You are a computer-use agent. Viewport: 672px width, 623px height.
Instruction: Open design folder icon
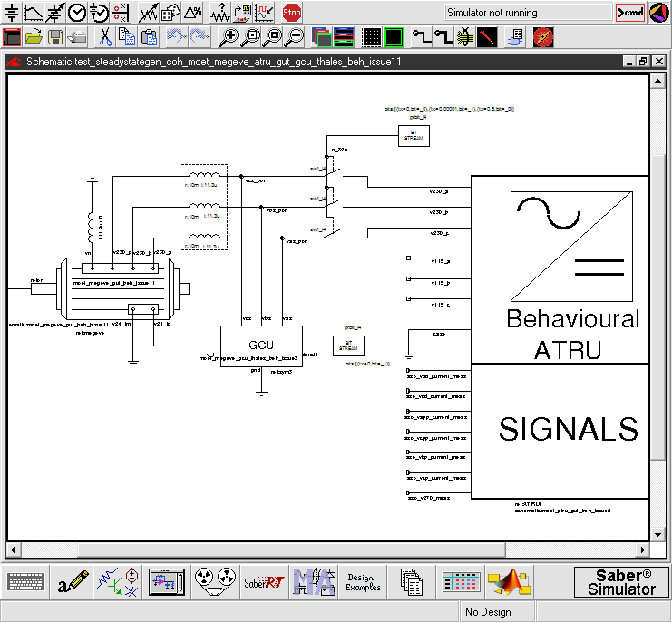34,37
